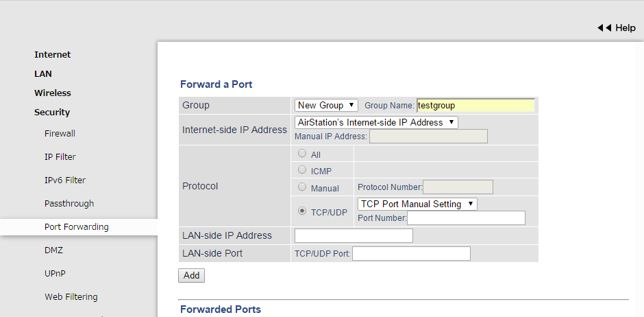The height and width of the screenshot is (317, 644).
Task: Go to the DMZ settings page
Action: 53,250
